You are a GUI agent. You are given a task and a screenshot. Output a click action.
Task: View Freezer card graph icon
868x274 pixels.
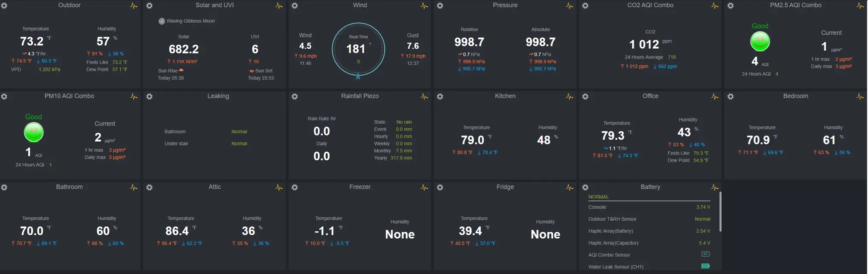tap(424, 187)
